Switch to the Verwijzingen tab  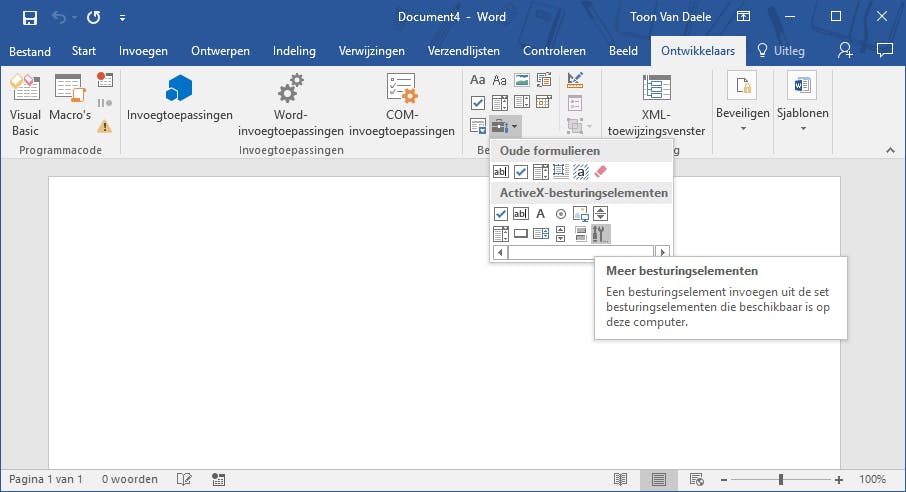tap(372, 51)
